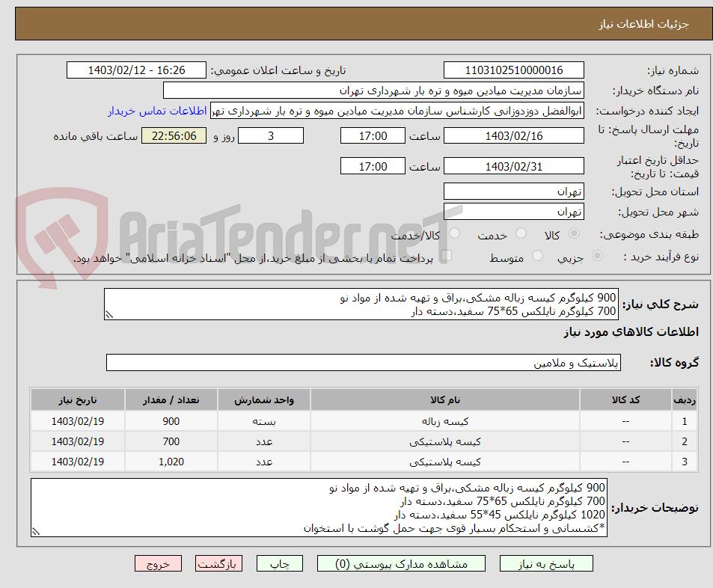Viewport: 713px width, 588px height.
Task: Select the متوسط purchase type radio
Action: (x=537, y=256)
